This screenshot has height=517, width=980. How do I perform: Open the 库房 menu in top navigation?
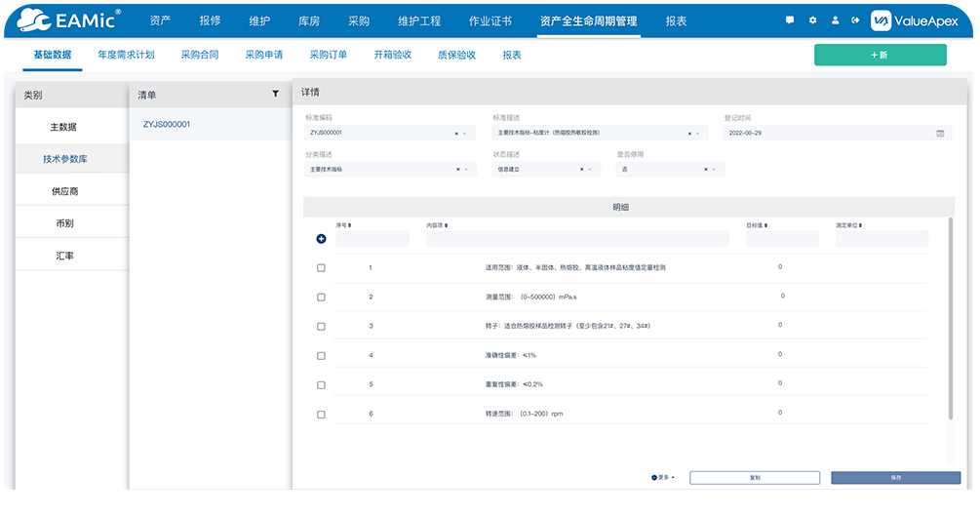pyautogui.click(x=308, y=20)
